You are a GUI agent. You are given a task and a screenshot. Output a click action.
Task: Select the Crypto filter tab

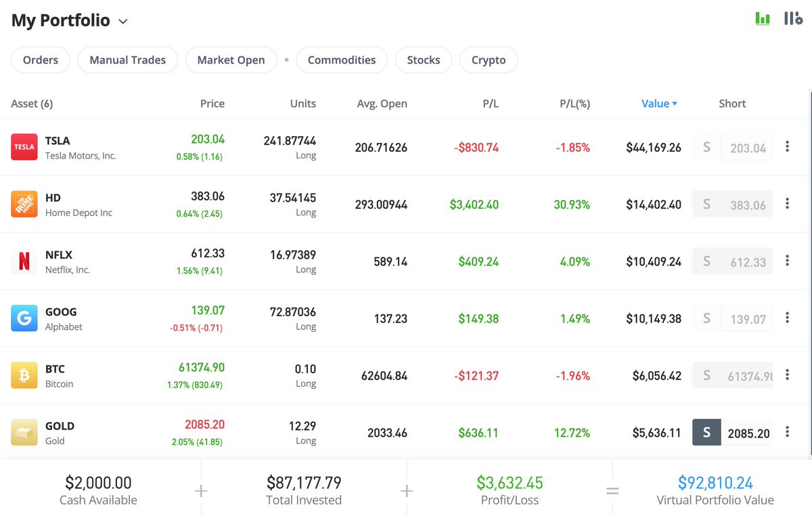coord(489,60)
